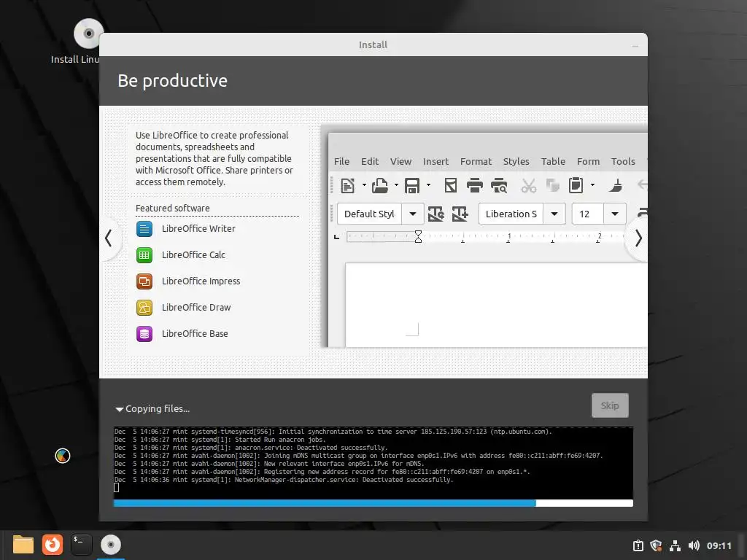747x560 pixels.
Task: Click inside the installer log terminal
Action: (373, 462)
